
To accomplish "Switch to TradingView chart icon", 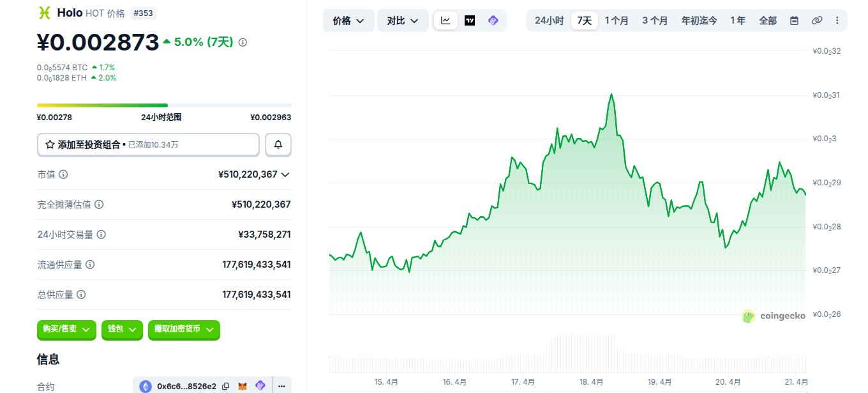I will [470, 20].
